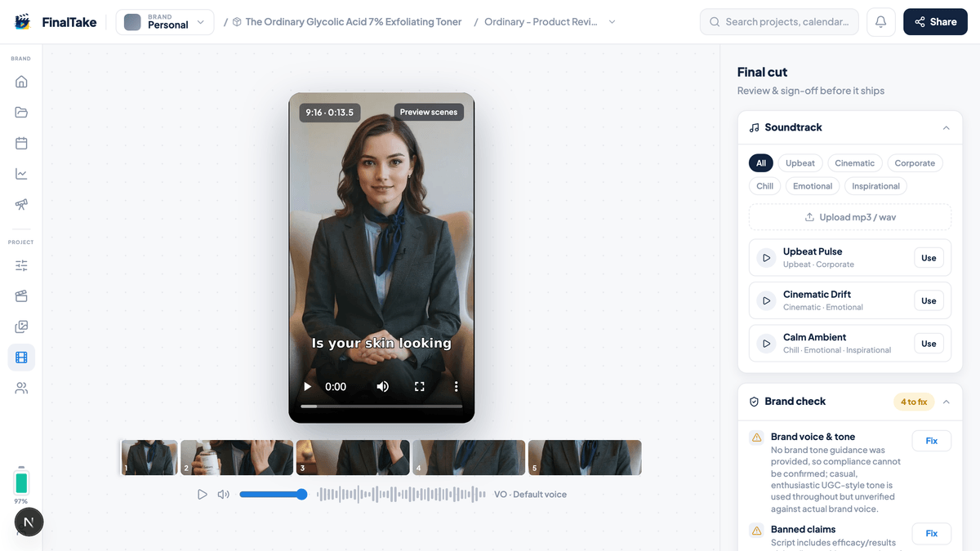Open the analytics chart sidebar icon
This screenshot has height=551, width=980.
point(21,174)
